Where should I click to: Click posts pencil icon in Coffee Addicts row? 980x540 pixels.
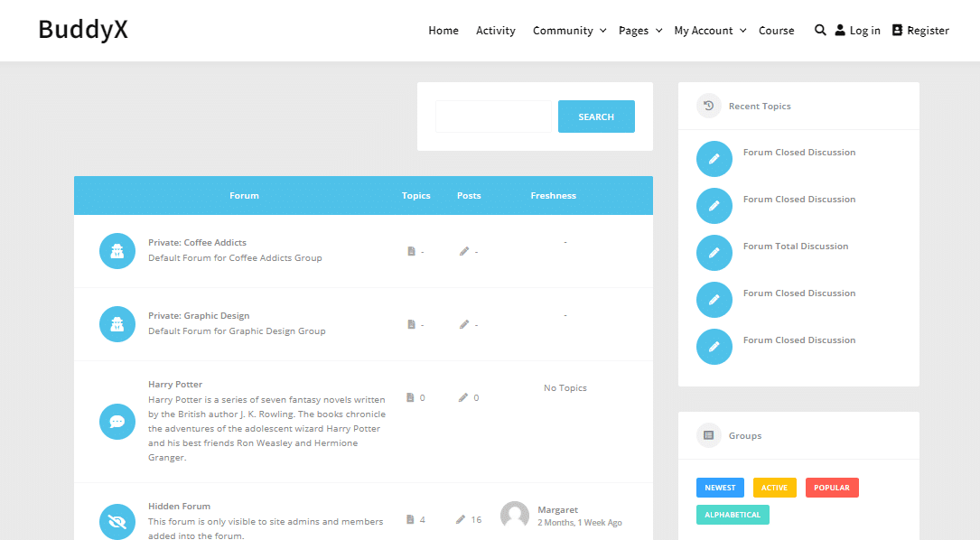point(463,251)
